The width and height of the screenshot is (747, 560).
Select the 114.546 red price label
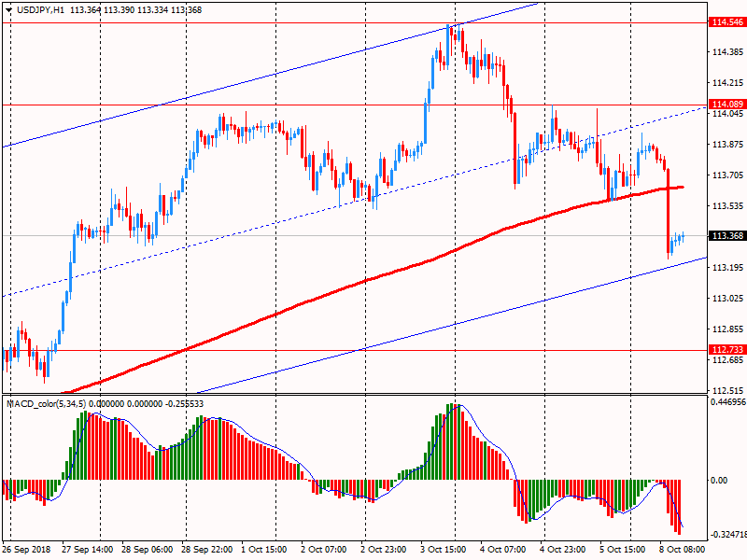tap(727, 22)
